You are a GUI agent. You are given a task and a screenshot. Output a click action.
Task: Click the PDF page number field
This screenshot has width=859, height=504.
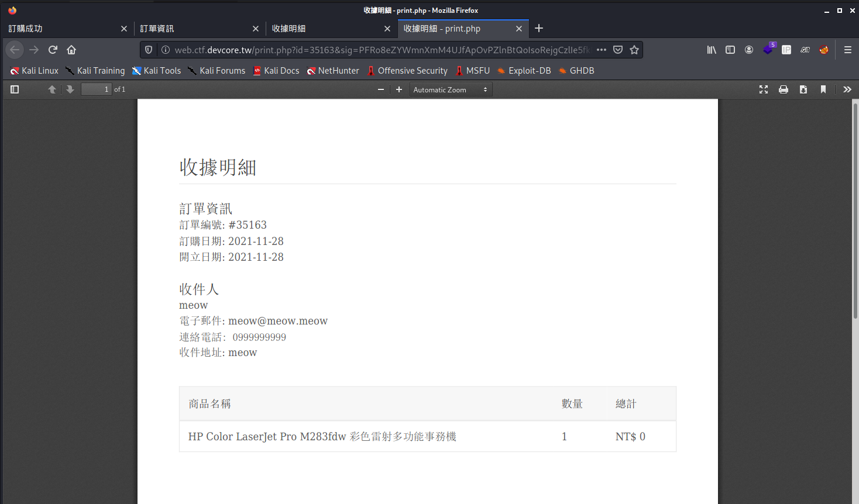click(96, 89)
